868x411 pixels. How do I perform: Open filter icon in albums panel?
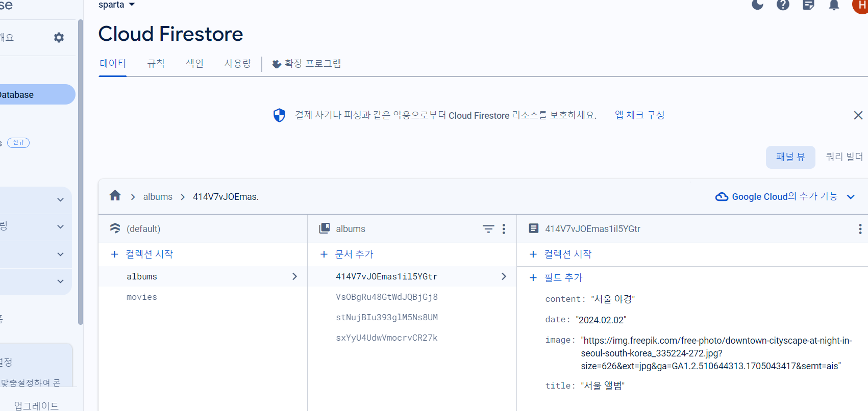pyautogui.click(x=488, y=229)
